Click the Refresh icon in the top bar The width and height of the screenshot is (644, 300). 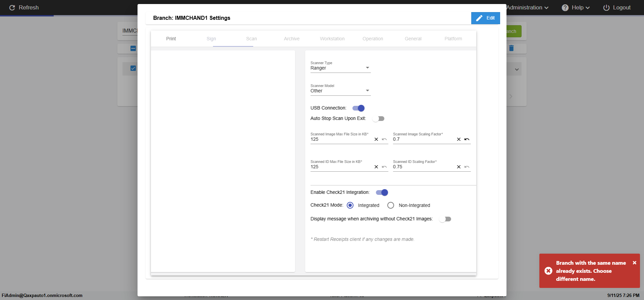click(x=12, y=8)
